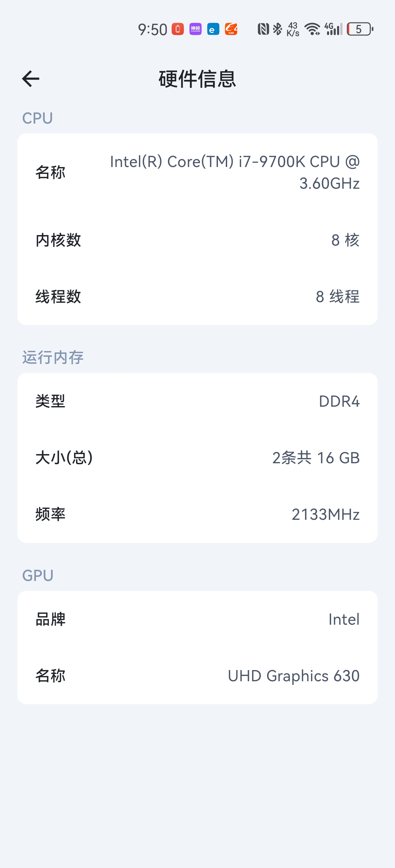Select the 品牌 row showing Intel
This screenshot has height=868, width=395.
pyautogui.click(x=197, y=619)
